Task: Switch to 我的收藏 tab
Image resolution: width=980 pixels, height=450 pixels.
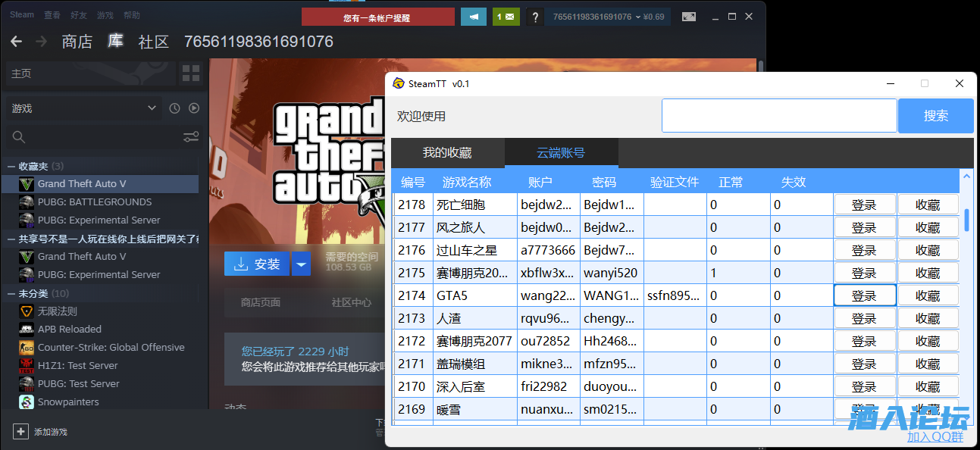Action: 447,152
